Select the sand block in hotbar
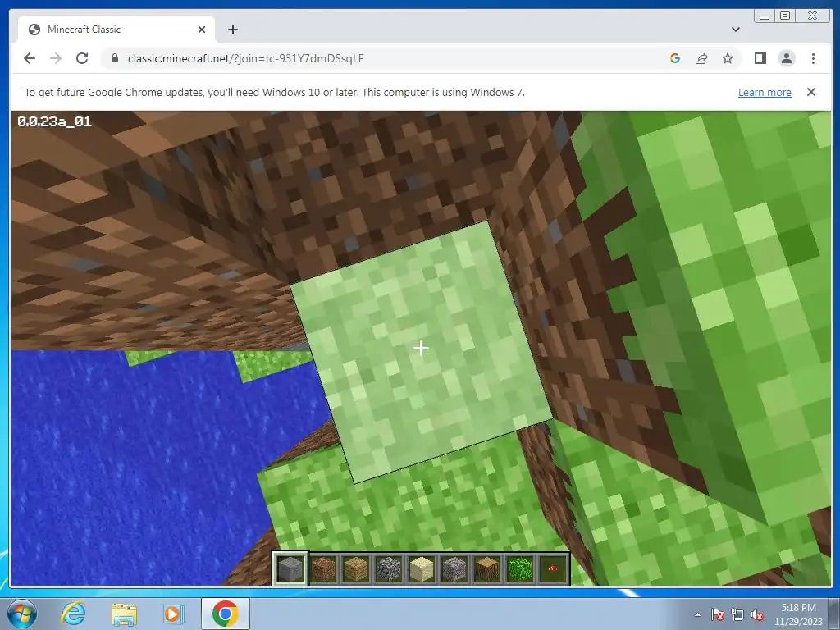The width and height of the screenshot is (840, 630). [x=422, y=568]
